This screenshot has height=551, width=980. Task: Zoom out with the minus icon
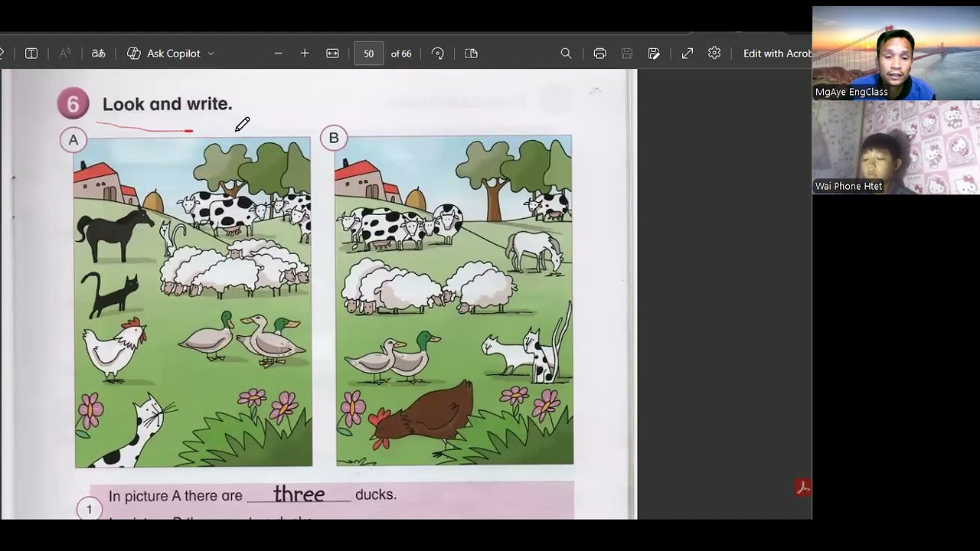[x=278, y=54]
